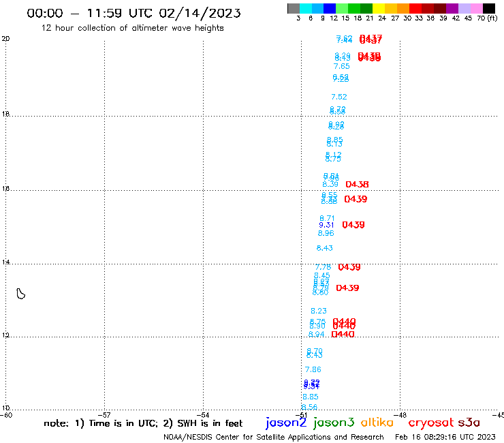Click the -48 longitude axis label

400,415
